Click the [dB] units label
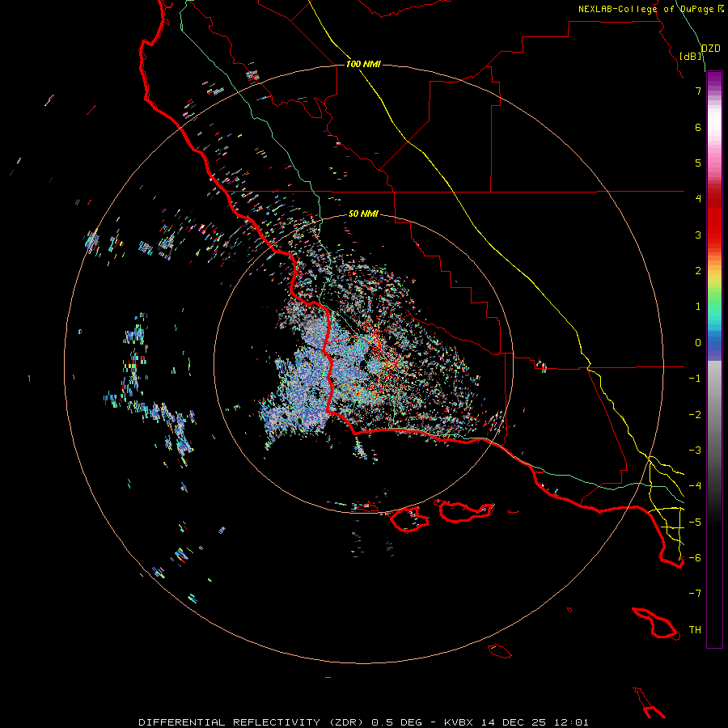Image resolution: width=728 pixels, height=728 pixels. tap(691, 56)
